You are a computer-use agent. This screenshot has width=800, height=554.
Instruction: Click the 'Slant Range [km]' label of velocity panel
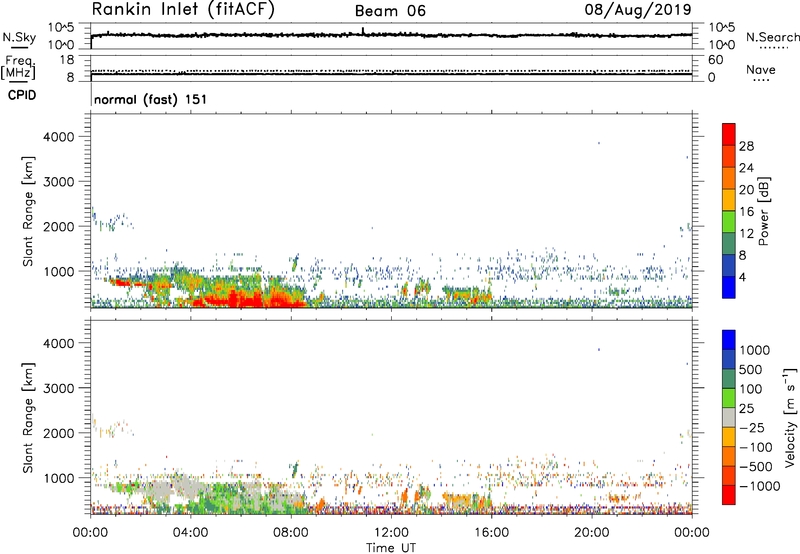coord(28,418)
